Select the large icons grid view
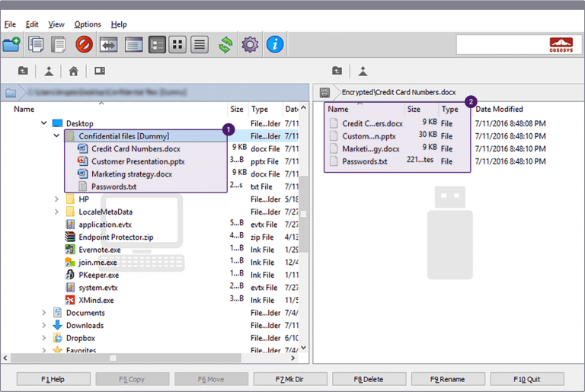 coord(177,45)
